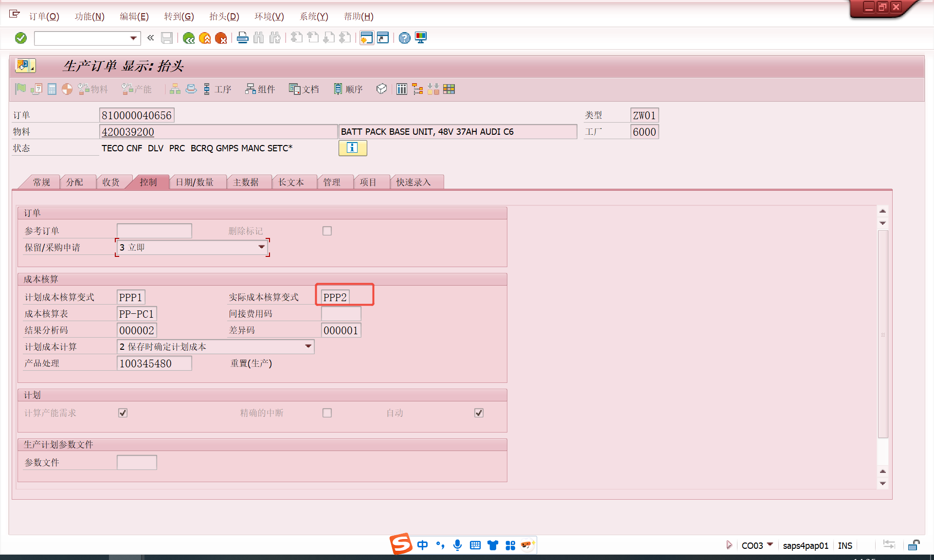This screenshot has height=560, width=934.
Task: Toggle the 计算产能需求 checkbox
Action: click(x=123, y=413)
